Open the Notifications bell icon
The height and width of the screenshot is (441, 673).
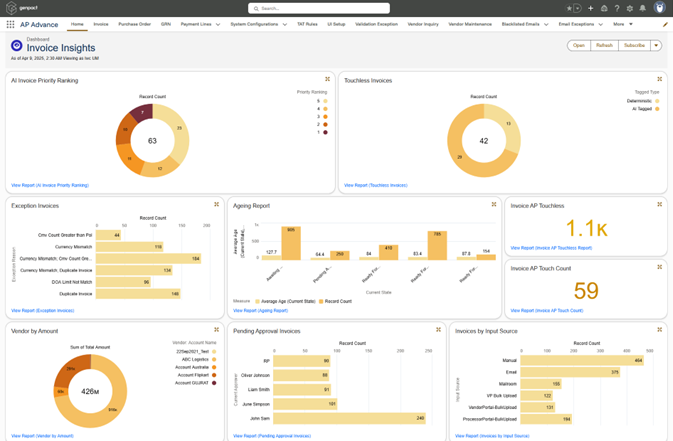(x=643, y=8)
